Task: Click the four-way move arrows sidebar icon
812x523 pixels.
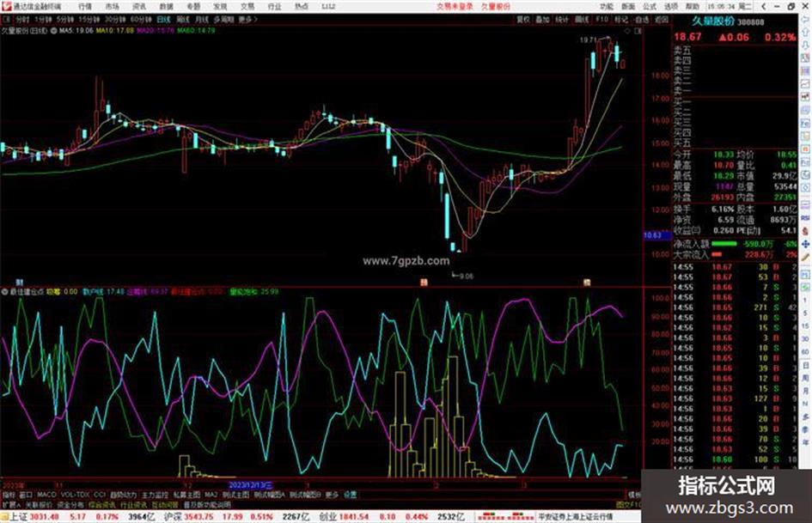Action: pyautogui.click(x=806, y=244)
